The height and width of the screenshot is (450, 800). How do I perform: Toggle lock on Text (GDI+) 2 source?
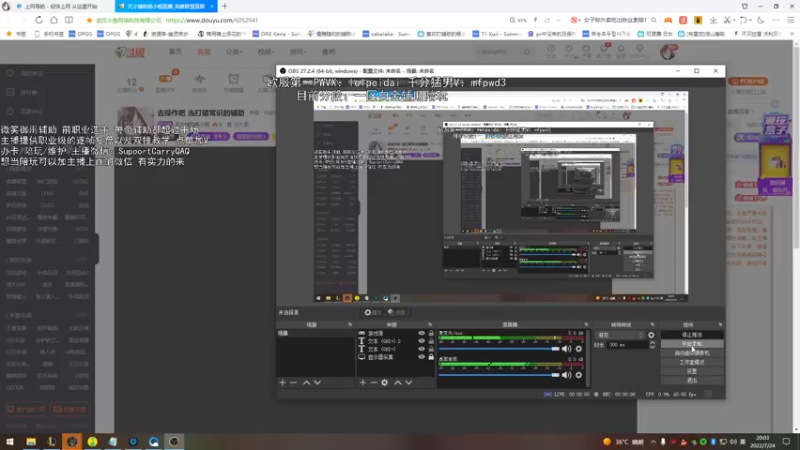tap(431, 341)
